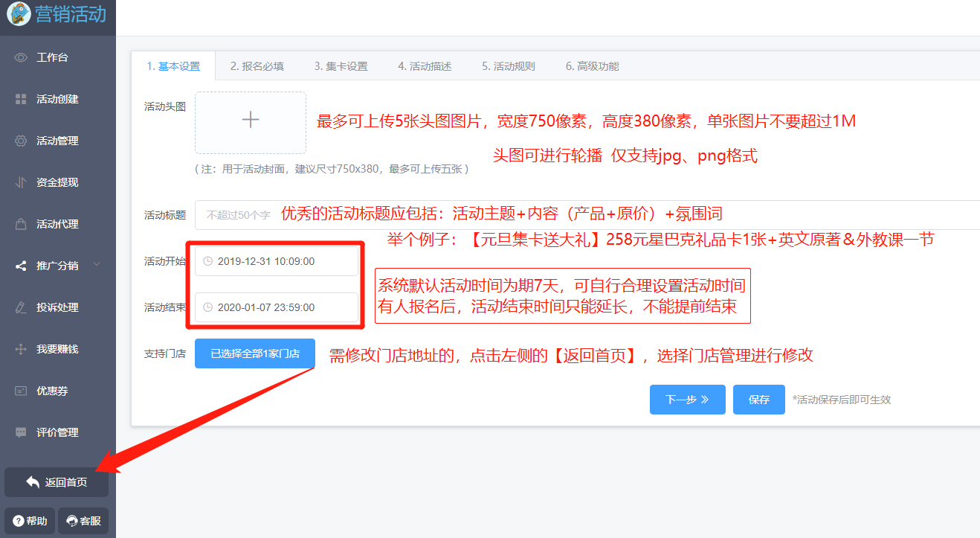Viewport: 980px width, 538px height.
Task: Click the 活动代理 bag icon
Action: tap(21, 224)
